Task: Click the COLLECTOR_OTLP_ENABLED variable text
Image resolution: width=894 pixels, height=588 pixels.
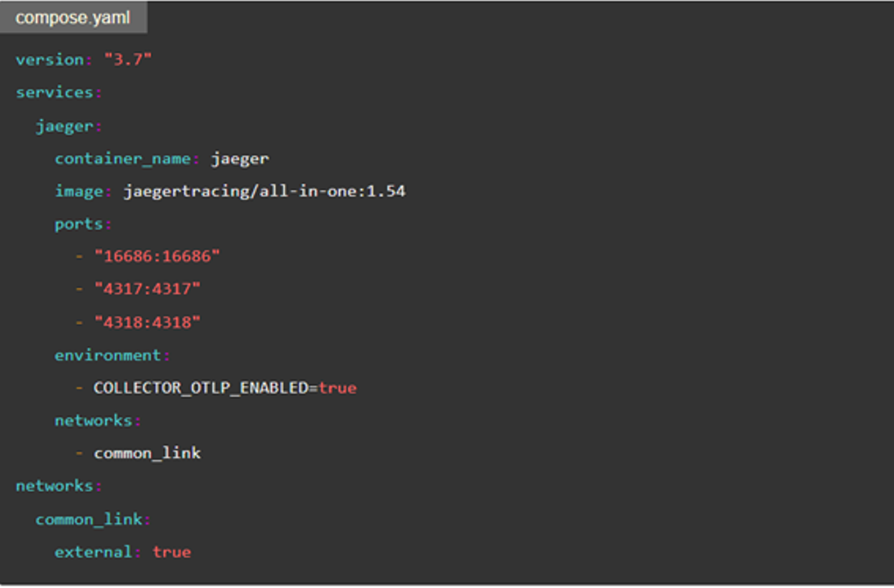Action: pyautogui.click(x=201, y=388)
